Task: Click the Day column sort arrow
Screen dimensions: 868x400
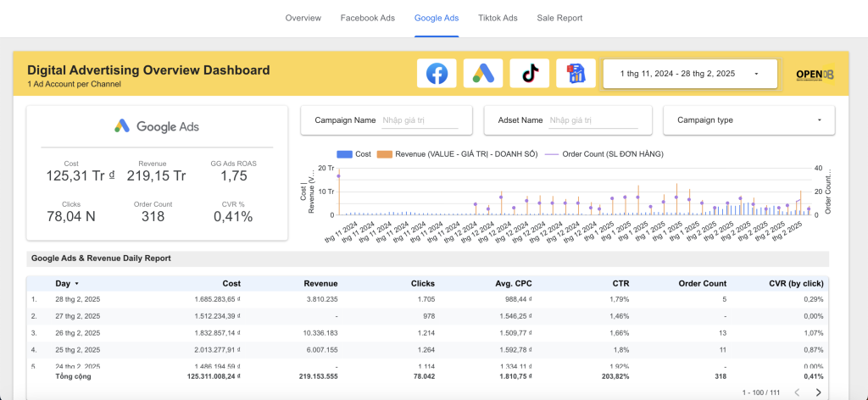Action: click(x=77, y=284)
